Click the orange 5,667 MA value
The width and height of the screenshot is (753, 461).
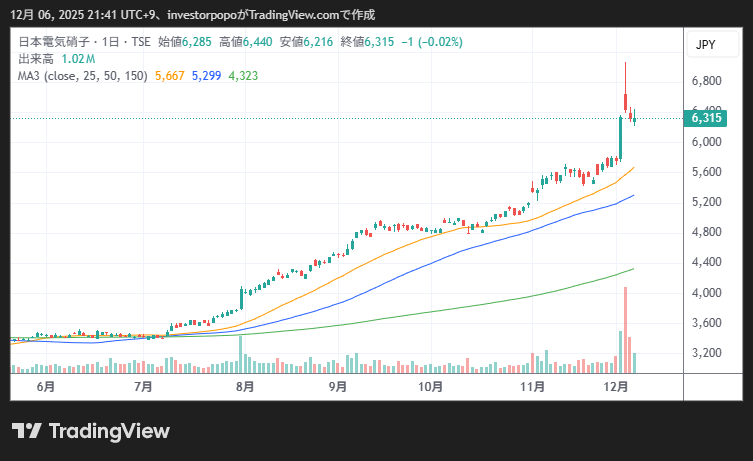(170, 75)
